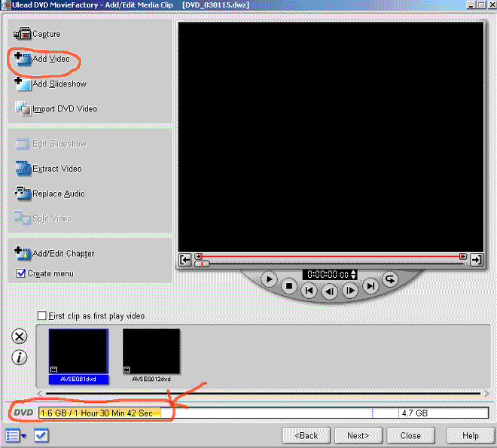Step back one frame
Image resolution: width=497 pixels, height=448 pixels.
tap(330, 291)
